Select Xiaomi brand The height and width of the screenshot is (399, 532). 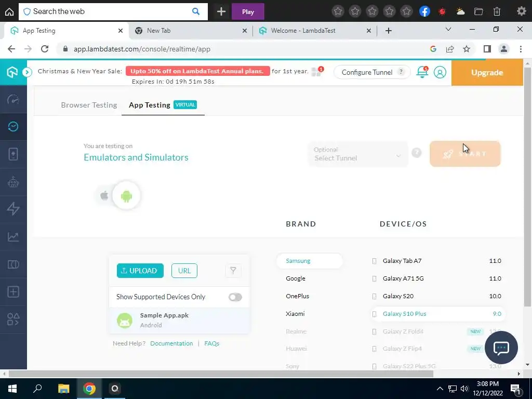coord(295,313)
